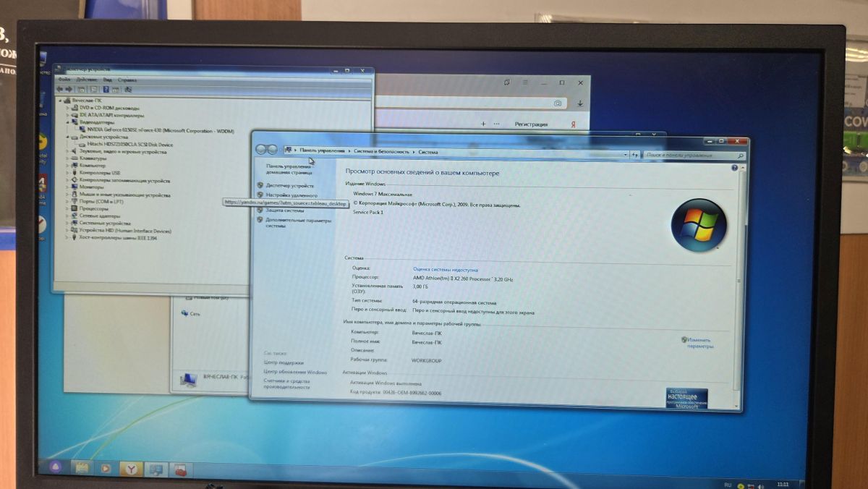Click the red Яндекс logo in browser
This screenshot has height=489, width=868.
click(x=574, y=124)
